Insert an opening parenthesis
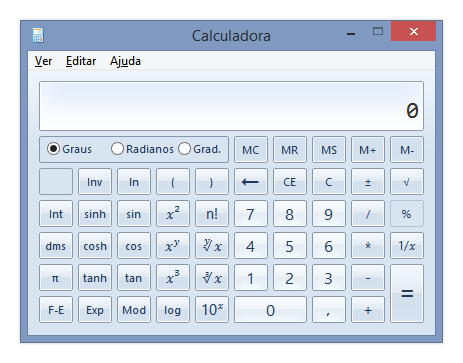Viewport: 463px width, 363px height. [173, 182]
